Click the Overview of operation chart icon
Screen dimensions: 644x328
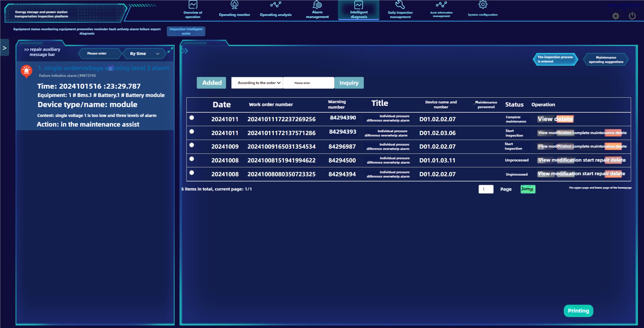tap(193, 5)
